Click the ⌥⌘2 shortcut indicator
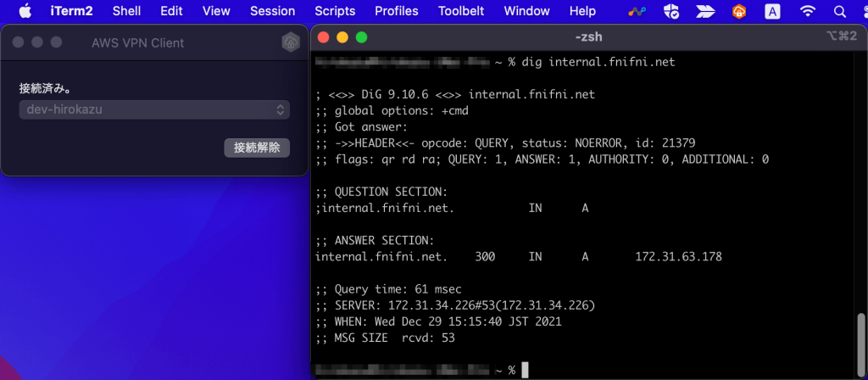 [842, 36]
